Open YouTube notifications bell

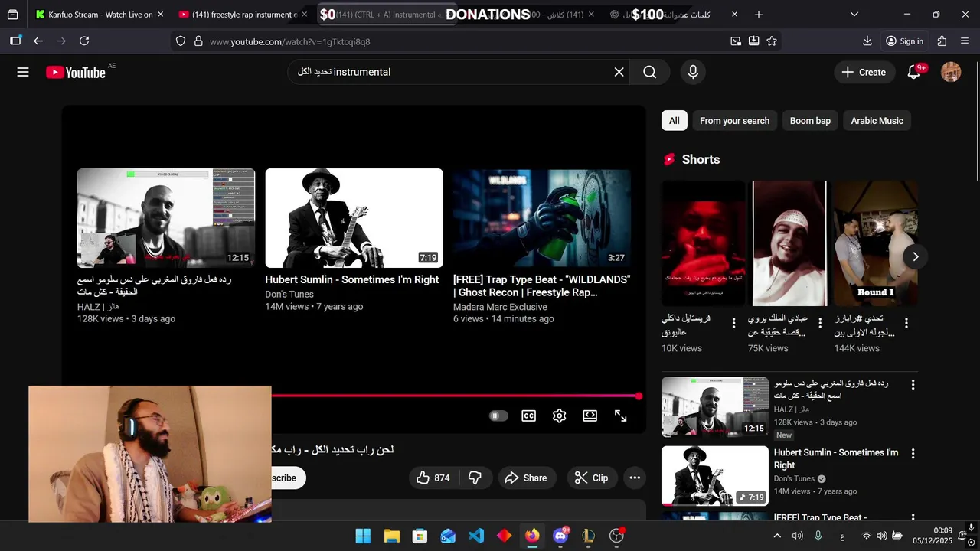point(913,72)
